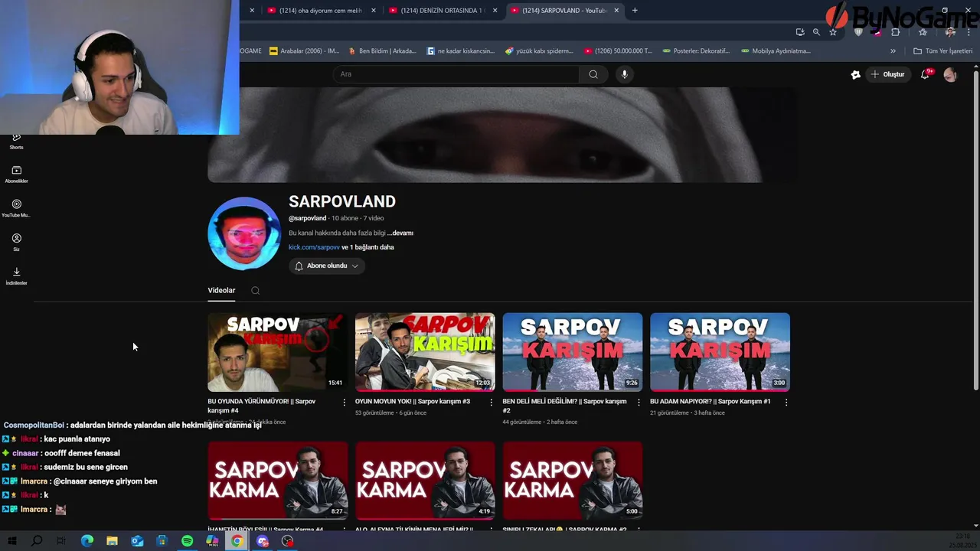980x551 pixels.
Task: Open the Siz (You) sidebar section
Action: (16, 242)
